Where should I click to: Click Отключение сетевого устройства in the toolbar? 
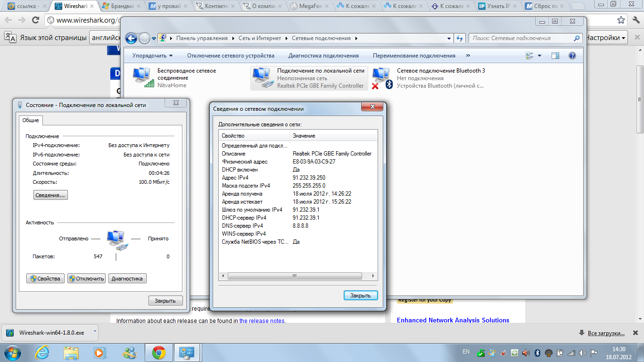(231, 56)
